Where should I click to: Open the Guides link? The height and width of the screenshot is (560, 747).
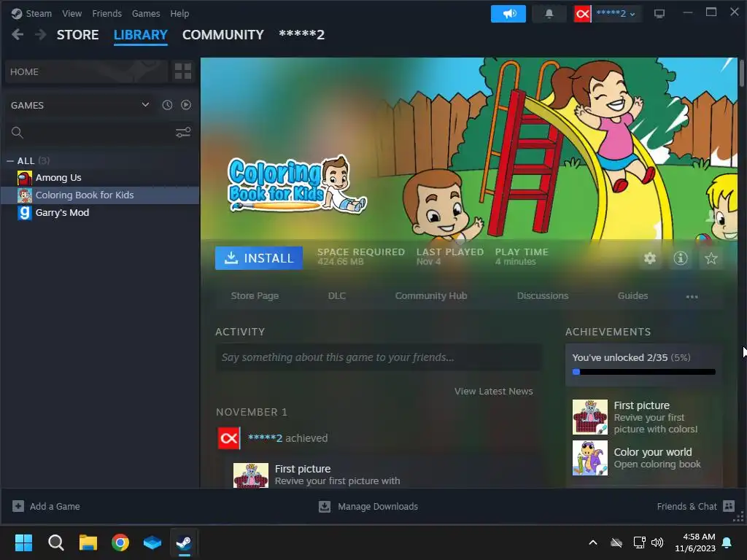632,296
